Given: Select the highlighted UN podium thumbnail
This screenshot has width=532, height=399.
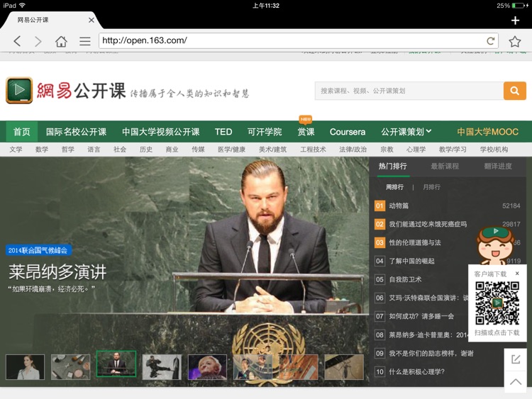Looking at the screenshot, I should pos(116,364).
